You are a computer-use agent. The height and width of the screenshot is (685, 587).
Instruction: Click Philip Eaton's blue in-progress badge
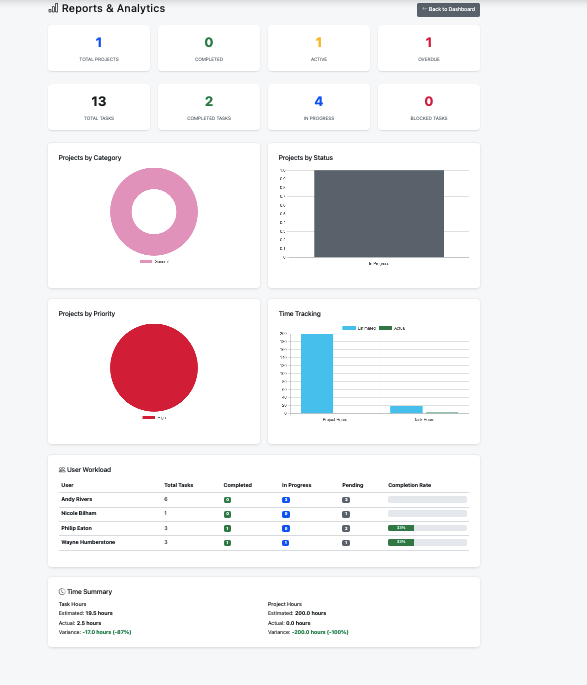tap(286, 528)
